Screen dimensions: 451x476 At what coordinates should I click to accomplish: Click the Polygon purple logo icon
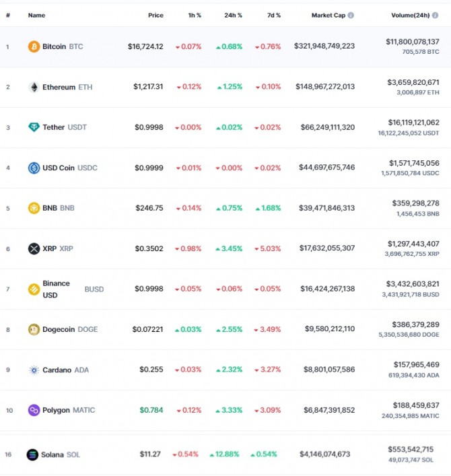(34, 410)
